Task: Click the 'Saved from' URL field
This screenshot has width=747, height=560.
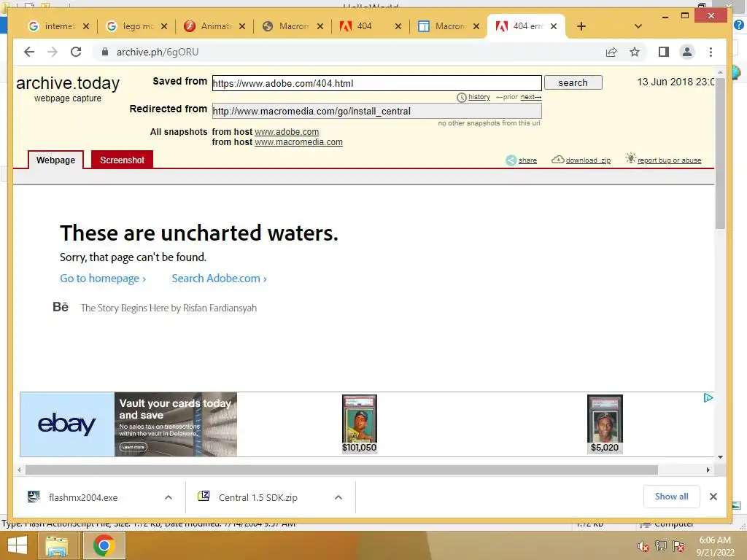Action: click(377, 83)
